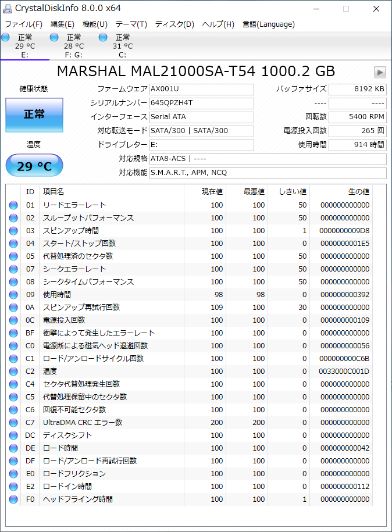The height and width of the screenshot is (532, 392).
Task: Select the E: disk status orb
Action: 5,37
